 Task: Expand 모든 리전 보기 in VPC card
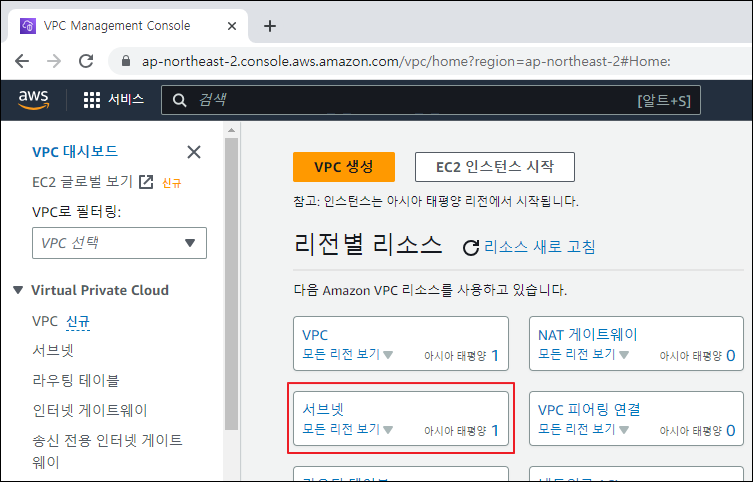(x=348, y=354)
